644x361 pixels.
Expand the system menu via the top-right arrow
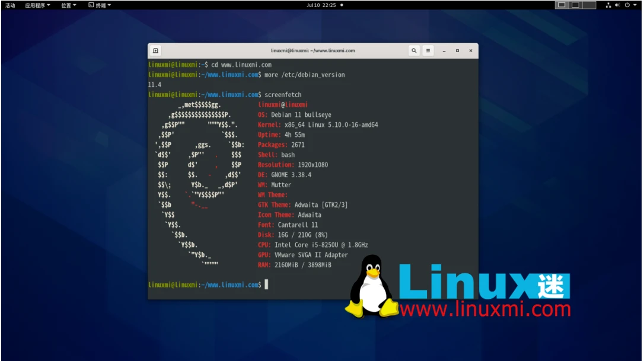coord(635,5)
